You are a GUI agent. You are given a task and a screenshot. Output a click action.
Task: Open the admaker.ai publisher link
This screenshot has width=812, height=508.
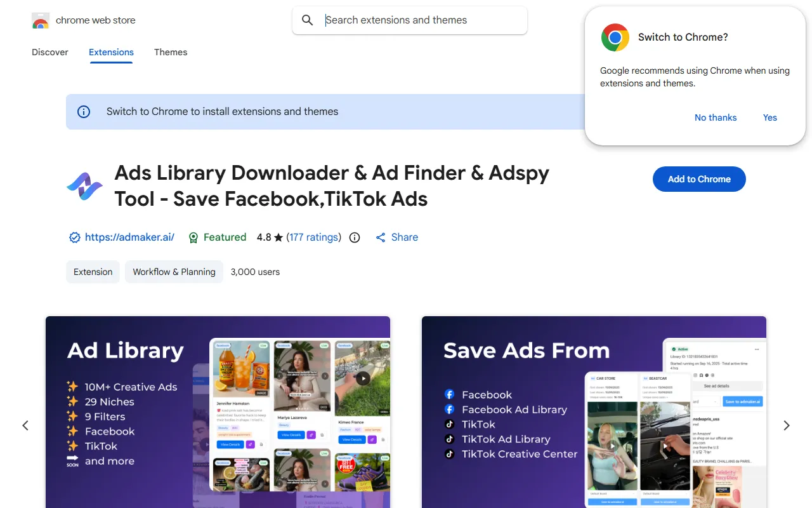click(x=129, y=237)
